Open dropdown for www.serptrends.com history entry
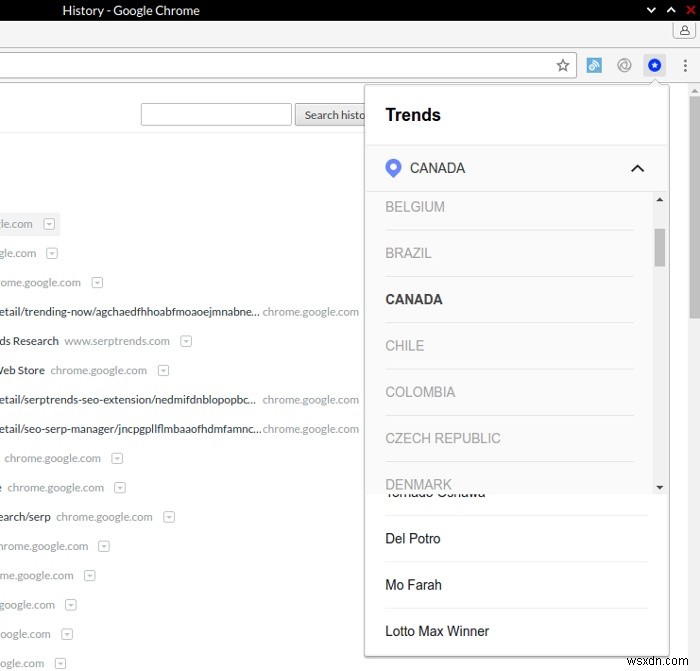 tap(186, 341)
